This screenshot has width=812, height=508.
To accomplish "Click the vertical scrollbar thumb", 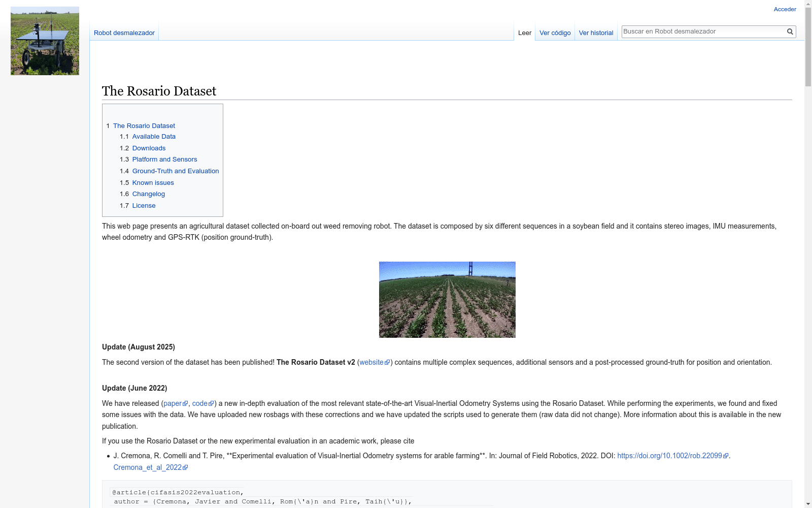I will coord(808,47).
